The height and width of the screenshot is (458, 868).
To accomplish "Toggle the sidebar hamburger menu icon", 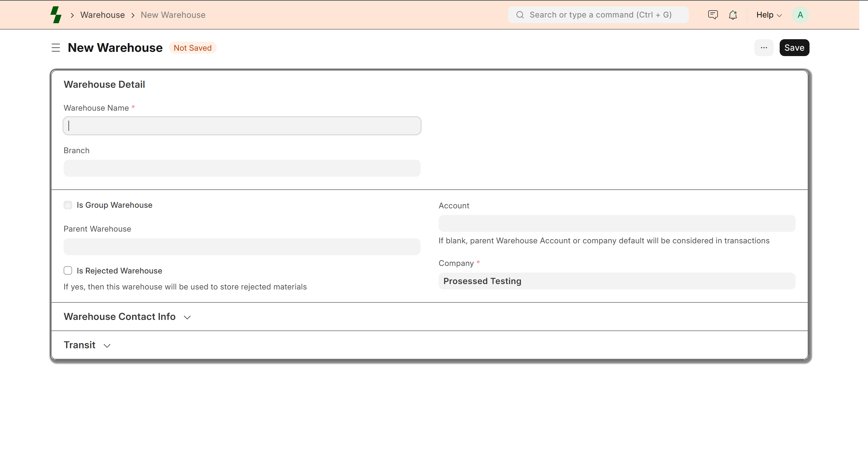I will (55, 48).
